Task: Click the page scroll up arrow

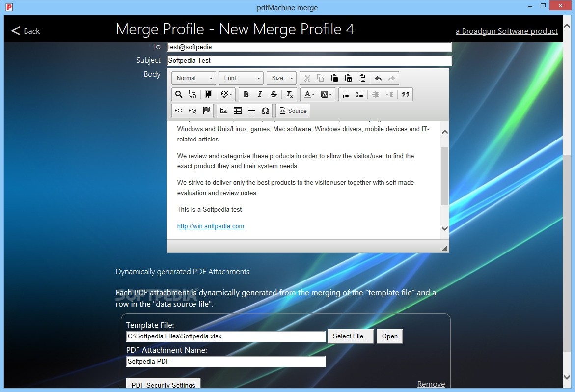Action: click(x=567, y=26)
